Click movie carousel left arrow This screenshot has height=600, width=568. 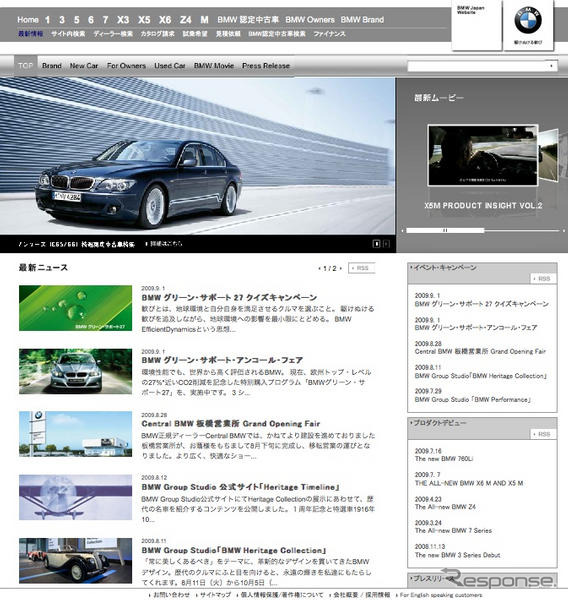tap(402, 231)
